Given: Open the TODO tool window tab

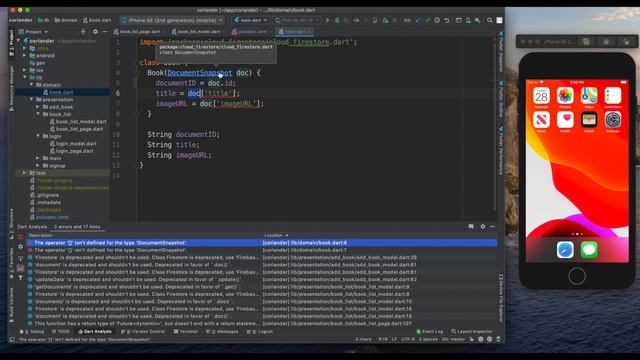Looking at the screenshot, I should point(61,331).
